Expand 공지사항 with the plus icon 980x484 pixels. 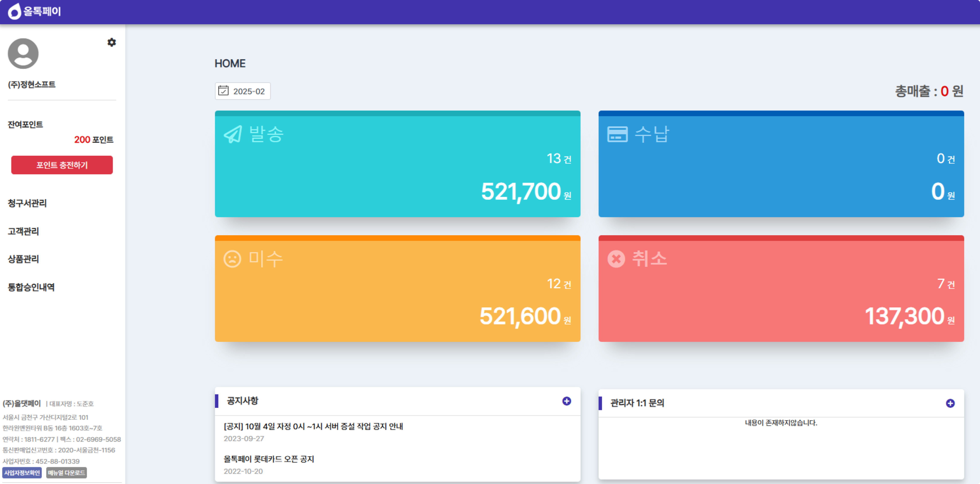[x=567, y=401]
